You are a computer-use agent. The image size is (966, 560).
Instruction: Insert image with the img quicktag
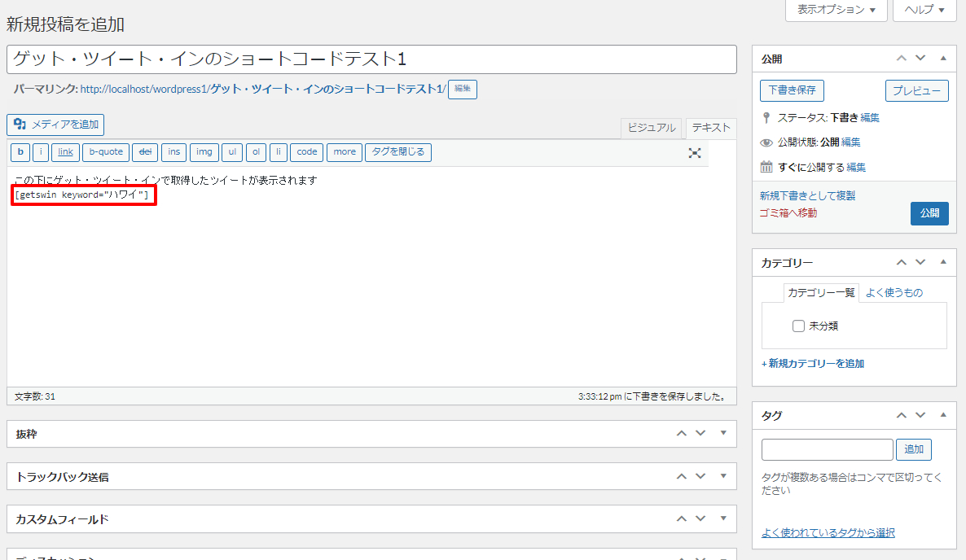[x=204, y=152]
